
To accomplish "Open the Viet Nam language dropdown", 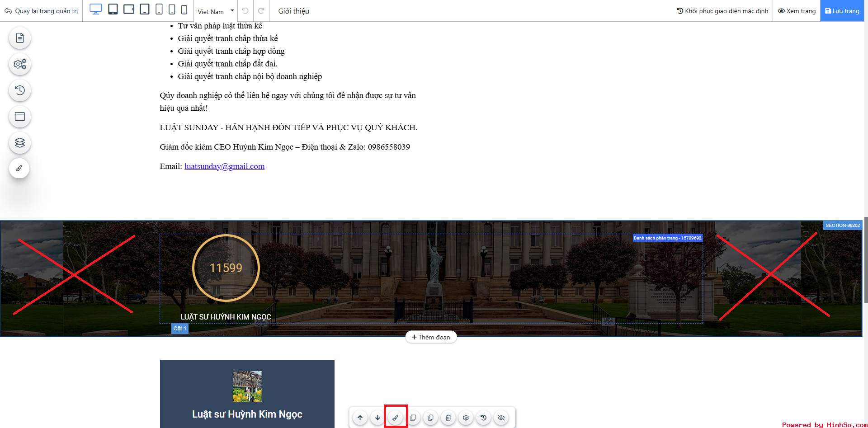I will coord(216,10).
